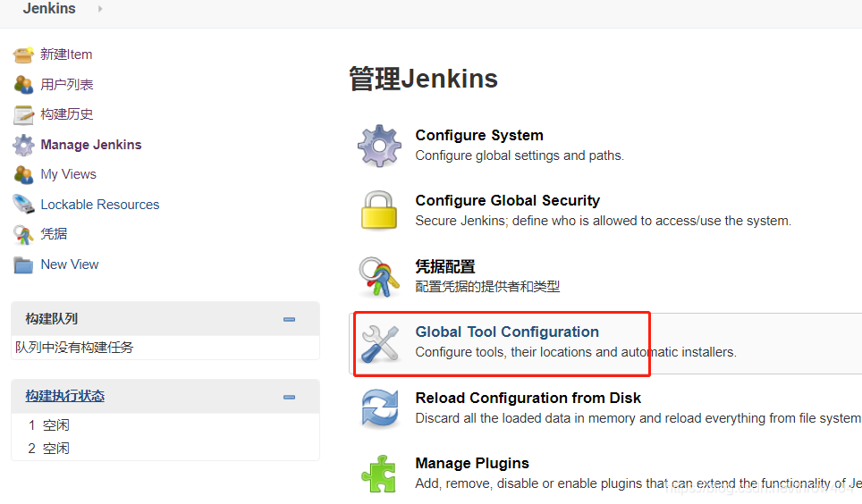This screenshot has width=862, height=504.
Task: Go to My Views link
Action: (x=69, y=174)
